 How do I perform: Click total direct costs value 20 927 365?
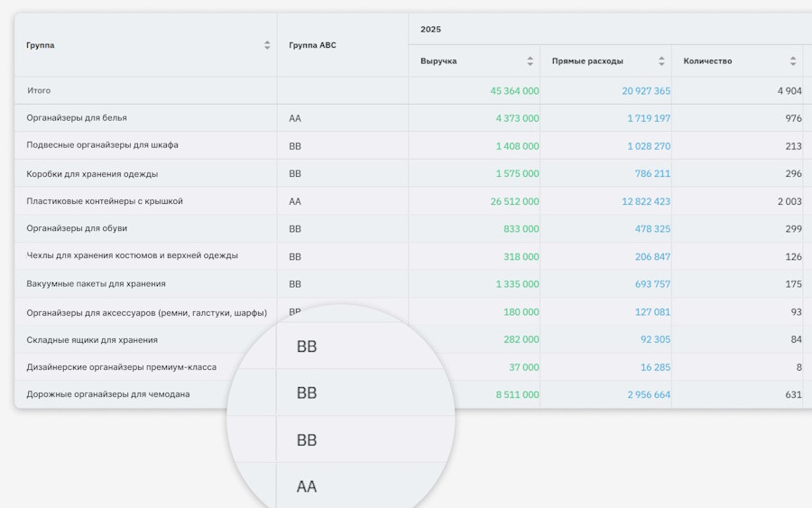tap(646, 91)
